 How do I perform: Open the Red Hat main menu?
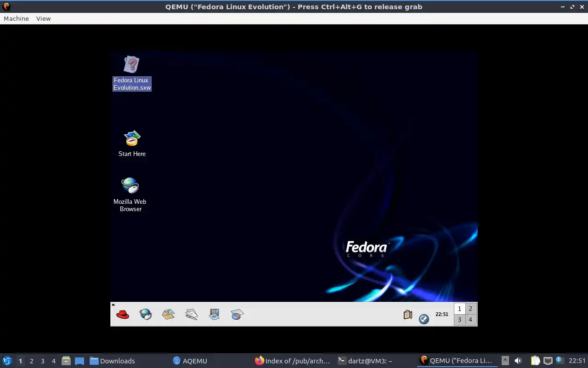tap(123, 315)
